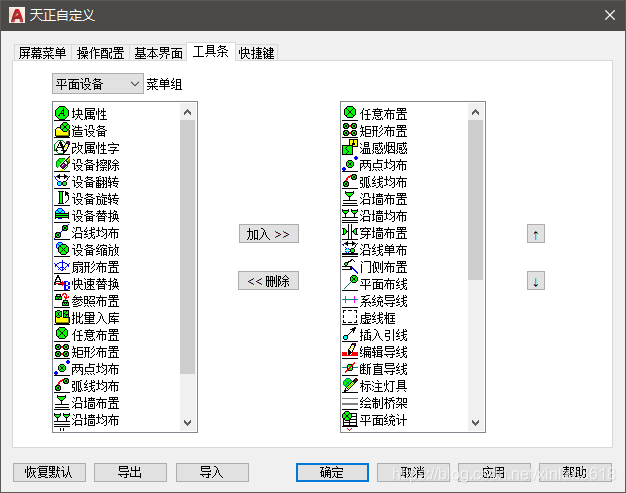Click the 应用 apply button

494,472
